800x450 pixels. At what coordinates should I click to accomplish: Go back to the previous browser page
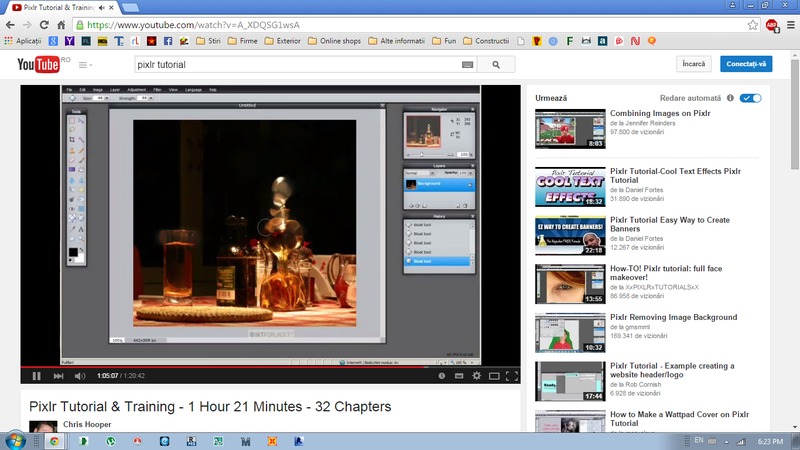[x=10, y=25]
